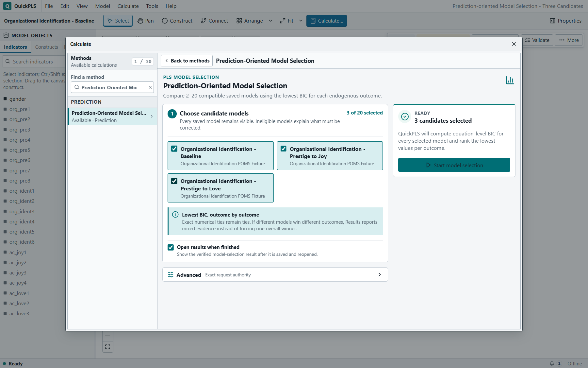Open the Tools menu
The height and width of the screenshot is (368, 588).
click(x=152, y=6)
